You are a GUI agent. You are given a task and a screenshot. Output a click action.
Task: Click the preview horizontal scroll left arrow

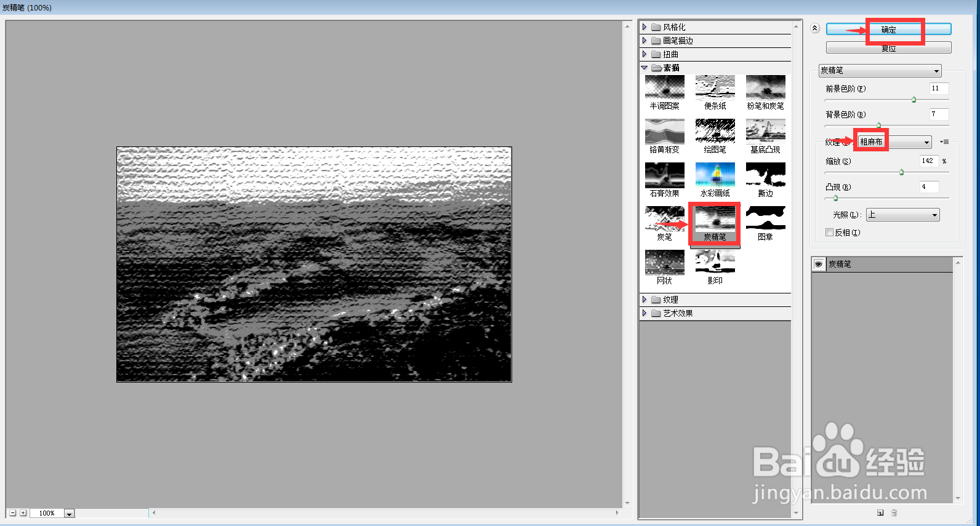tap(154, 512)
